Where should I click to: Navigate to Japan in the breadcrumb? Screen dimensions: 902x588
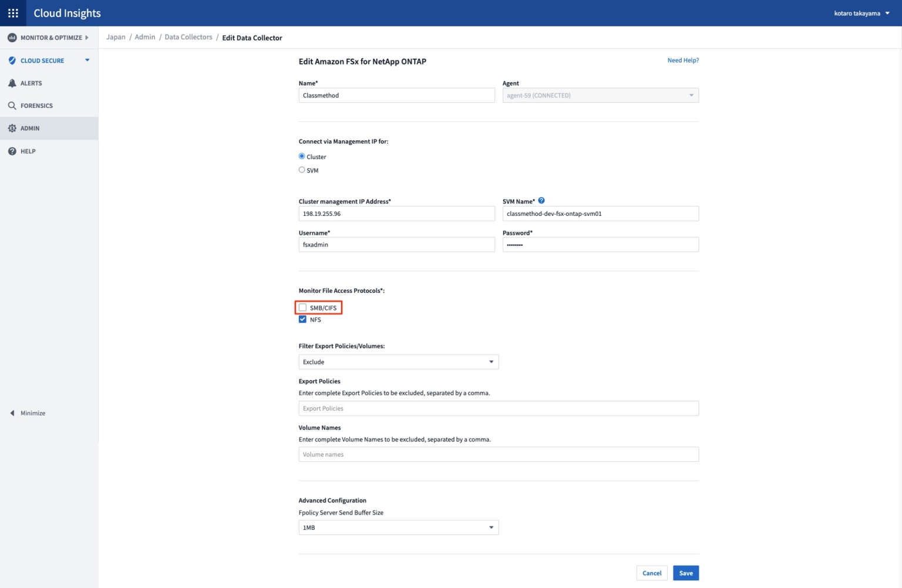pos(116,36)
